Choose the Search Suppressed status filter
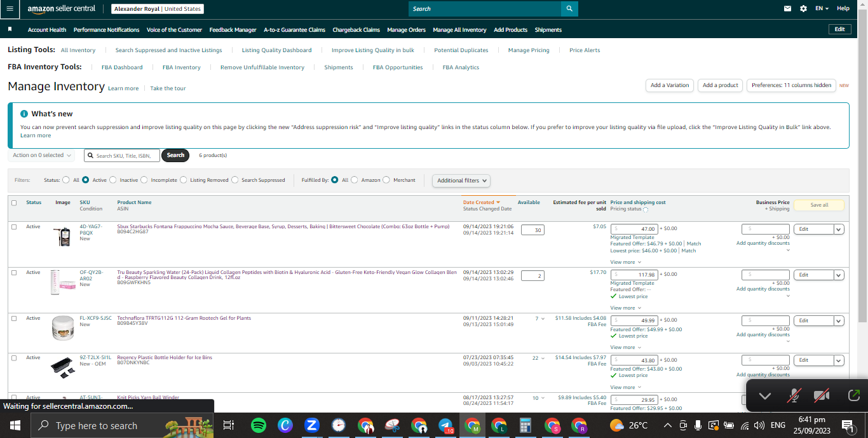Viewport: 868px width, 438px height. click(235, 180)
